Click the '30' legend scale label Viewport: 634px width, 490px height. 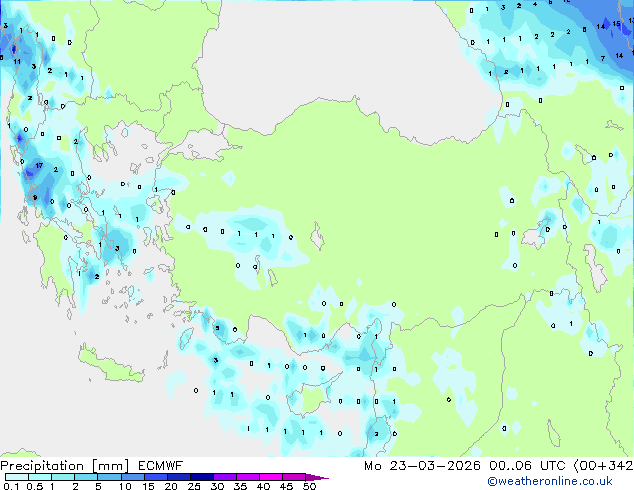pyautogui.click(x=217, y=486)
